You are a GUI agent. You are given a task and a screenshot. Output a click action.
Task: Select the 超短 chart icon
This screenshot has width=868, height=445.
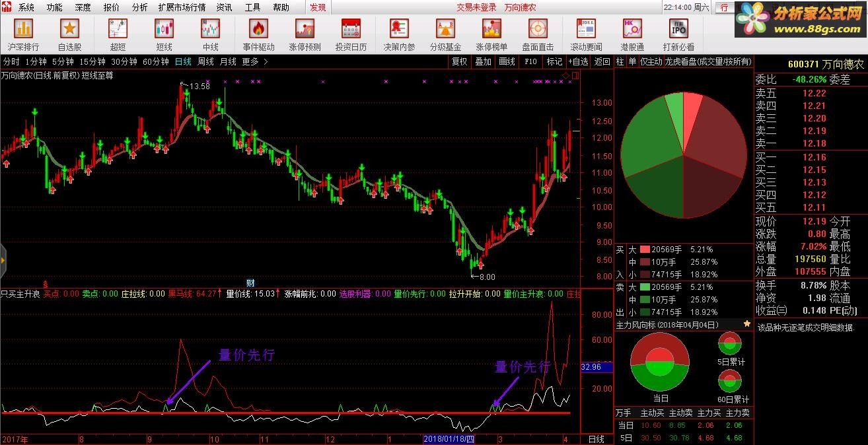(x=118, y=28)
